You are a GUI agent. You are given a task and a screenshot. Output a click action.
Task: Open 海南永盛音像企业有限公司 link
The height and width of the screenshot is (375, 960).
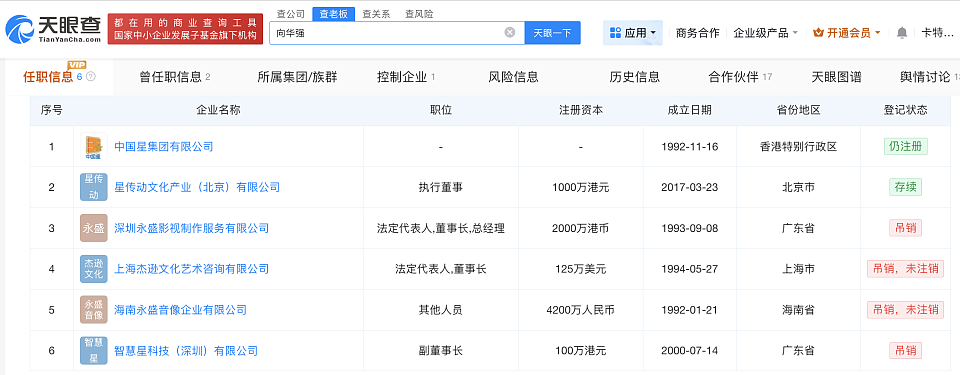(181, 310)
